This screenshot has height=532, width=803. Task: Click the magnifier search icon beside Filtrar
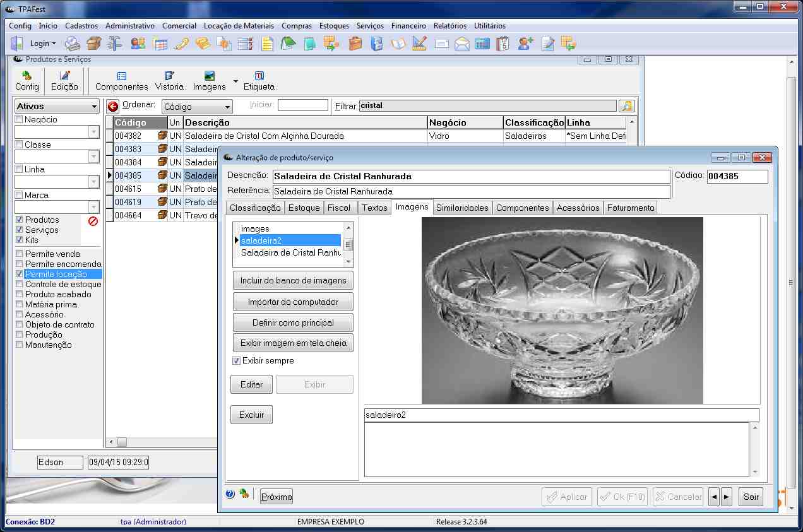coord(626,106)
